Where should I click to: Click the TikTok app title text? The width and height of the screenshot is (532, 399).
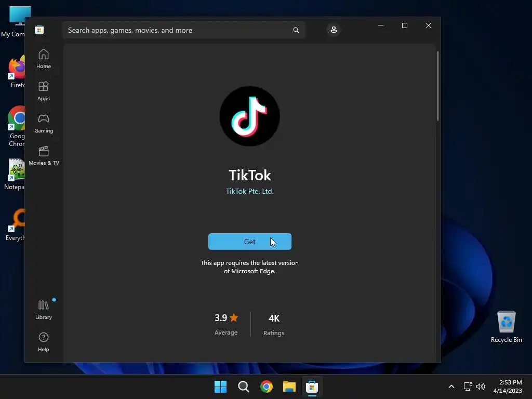click(x=250, y=176)
